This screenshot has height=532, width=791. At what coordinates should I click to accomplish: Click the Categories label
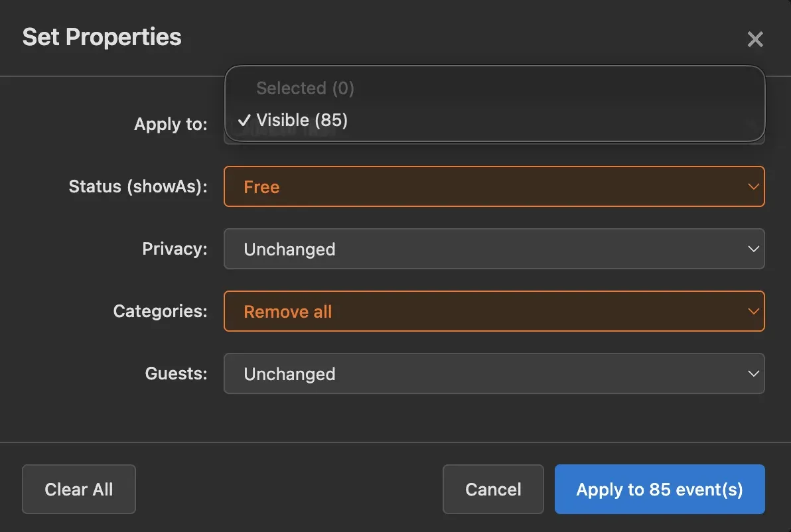point(160,311)
